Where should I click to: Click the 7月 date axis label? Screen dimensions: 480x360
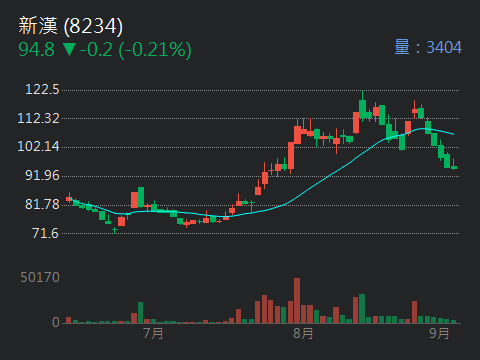click(x=154, y=333)
